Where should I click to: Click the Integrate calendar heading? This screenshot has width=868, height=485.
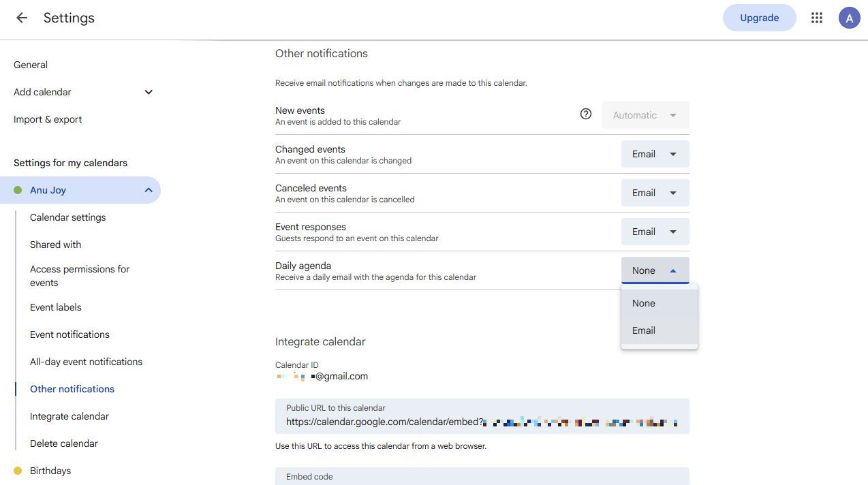pos(320,341)
